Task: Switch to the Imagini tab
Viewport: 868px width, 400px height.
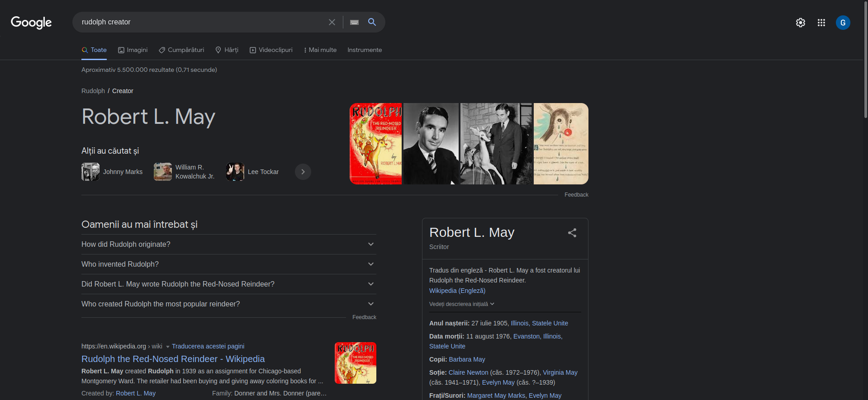Action: click(133, 50)
